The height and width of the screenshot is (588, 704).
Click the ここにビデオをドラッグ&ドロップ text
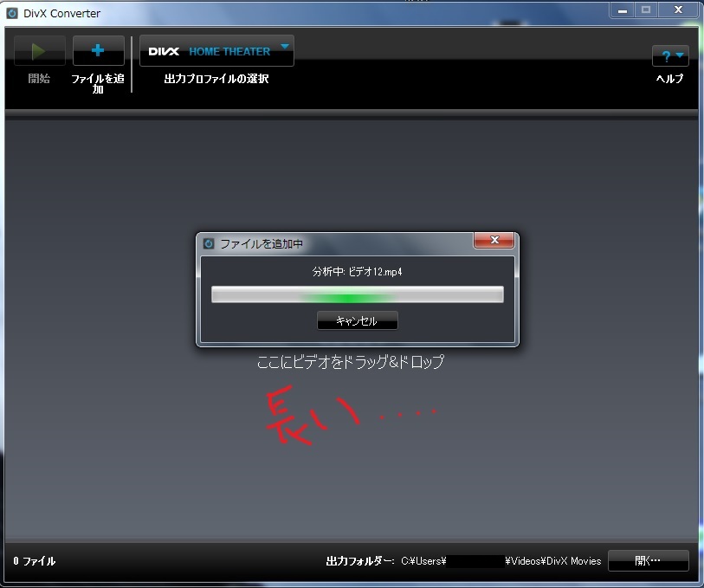point(351,362)
